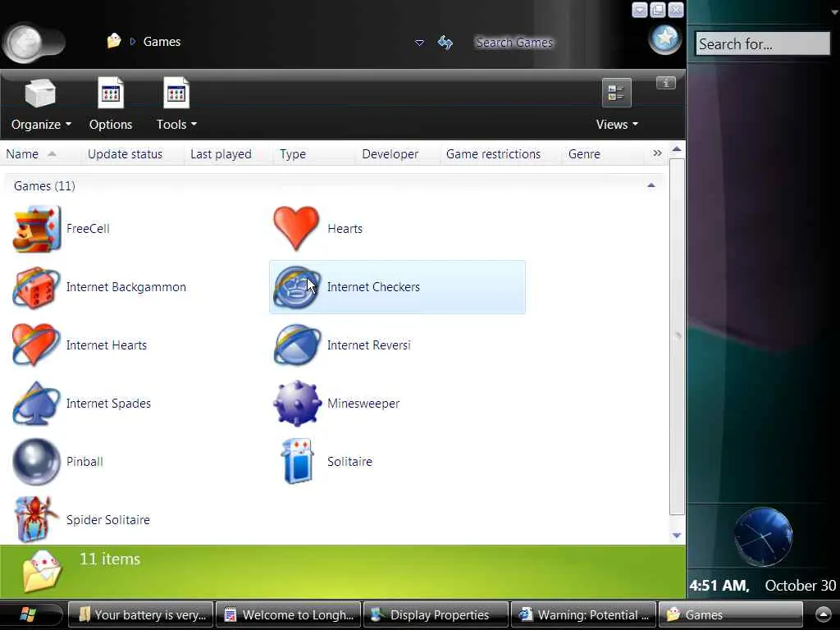Switch to 'Warning: Potential' taskbar window
Viewport: 840px width, 630px height.
click(584, 615)
